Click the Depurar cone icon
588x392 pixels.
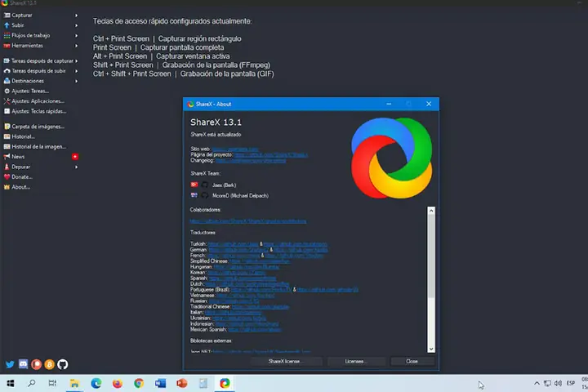[x=7, y=167]
